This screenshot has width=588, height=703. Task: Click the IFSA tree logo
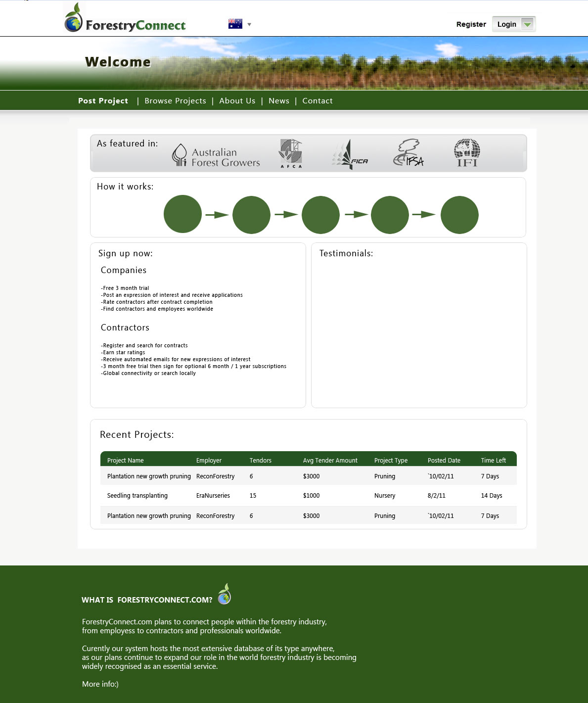click(408, 153)
